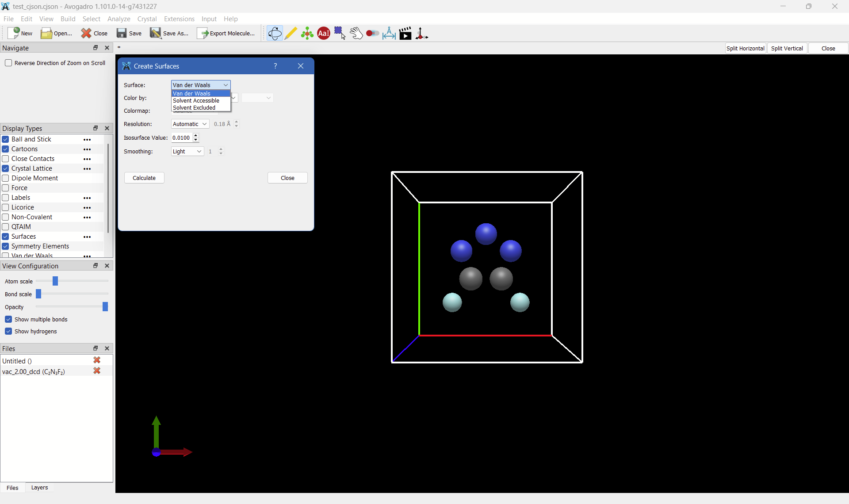Open the Resolution Automatic dropdown
This screenshot has width=849, height=504.
click(190, 124)
